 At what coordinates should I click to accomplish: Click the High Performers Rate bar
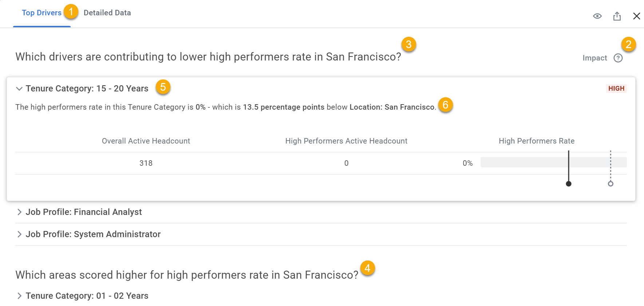553,162
